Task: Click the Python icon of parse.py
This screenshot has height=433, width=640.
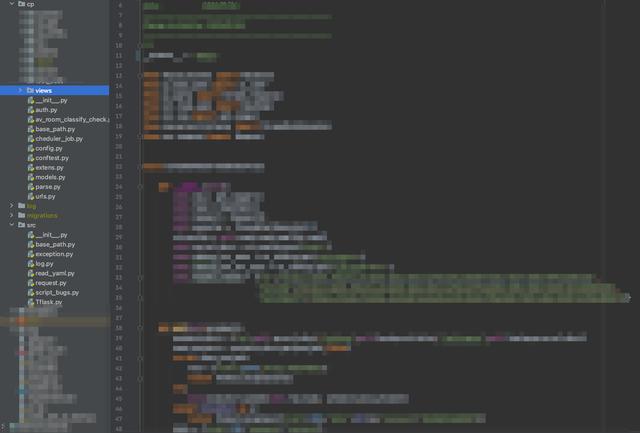Action: pos(31,187)
